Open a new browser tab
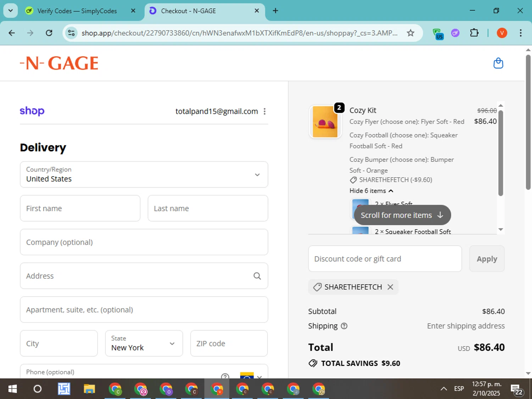The width and height of the screenshot is (532, 399). click(275, 11)
